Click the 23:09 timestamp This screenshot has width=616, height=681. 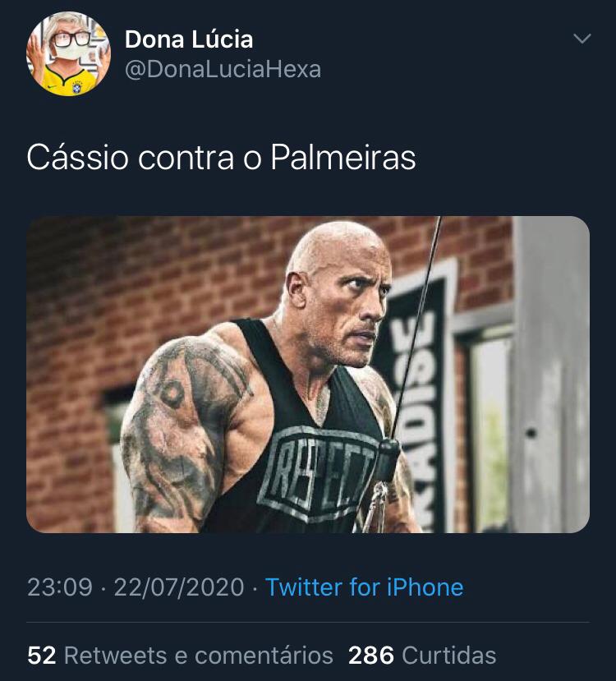point(60,587)
